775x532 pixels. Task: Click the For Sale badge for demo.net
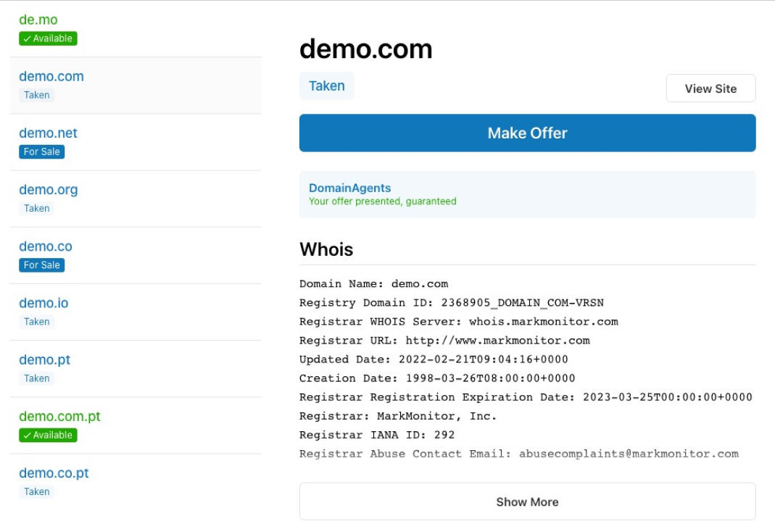coord(41,151)
